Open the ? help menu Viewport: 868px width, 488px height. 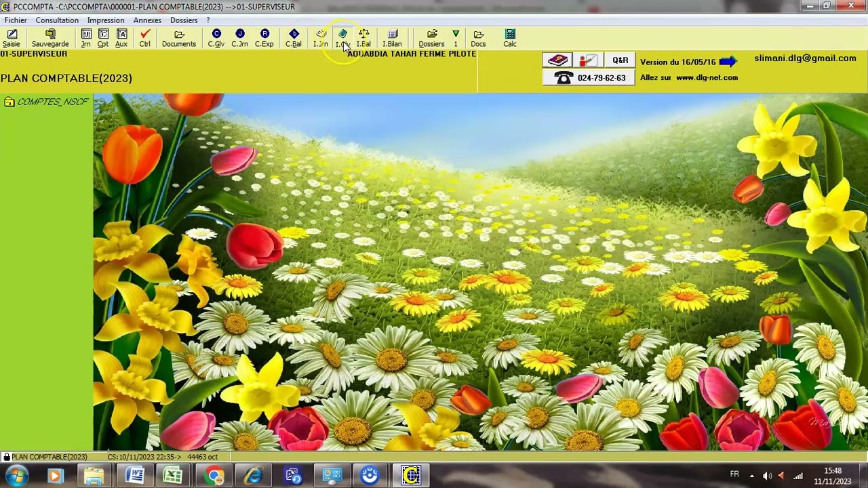[208, 20]
